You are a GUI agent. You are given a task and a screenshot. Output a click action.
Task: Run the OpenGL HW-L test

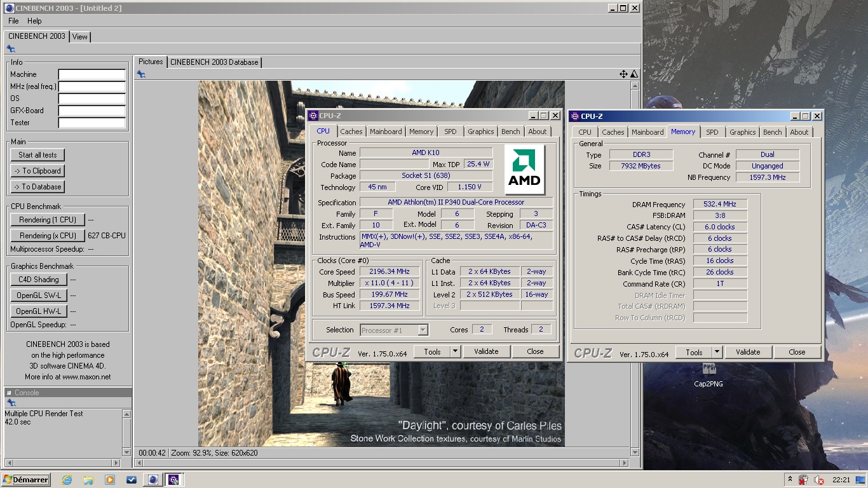point(38,311)
